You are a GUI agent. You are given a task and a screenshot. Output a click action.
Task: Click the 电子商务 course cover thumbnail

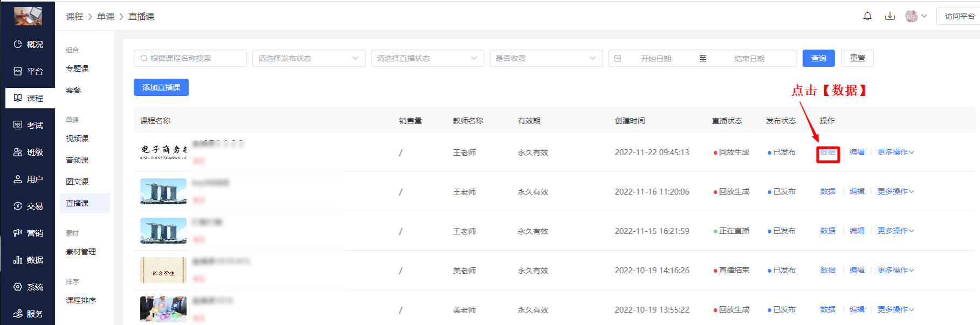point(163,152)
